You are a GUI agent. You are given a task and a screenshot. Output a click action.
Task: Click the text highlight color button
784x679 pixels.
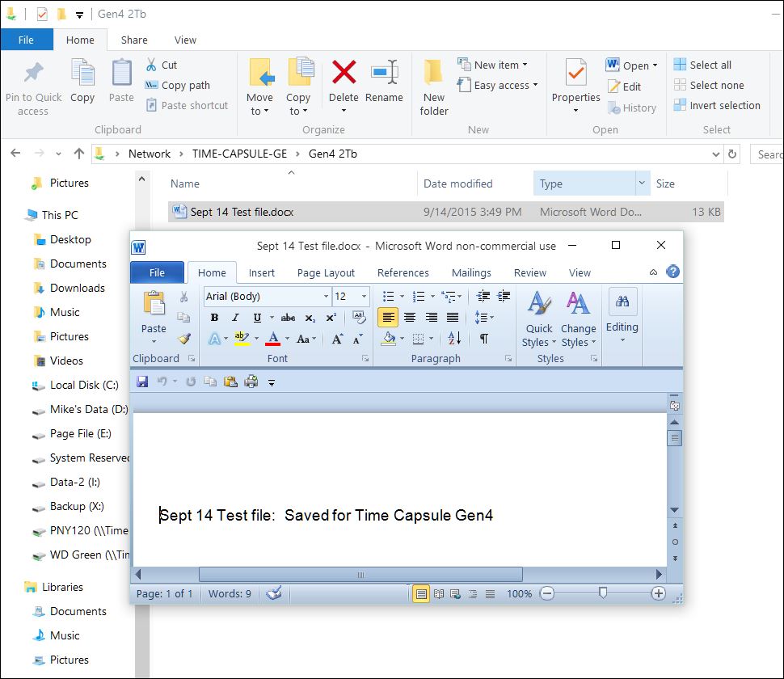(x=242, y=339)
